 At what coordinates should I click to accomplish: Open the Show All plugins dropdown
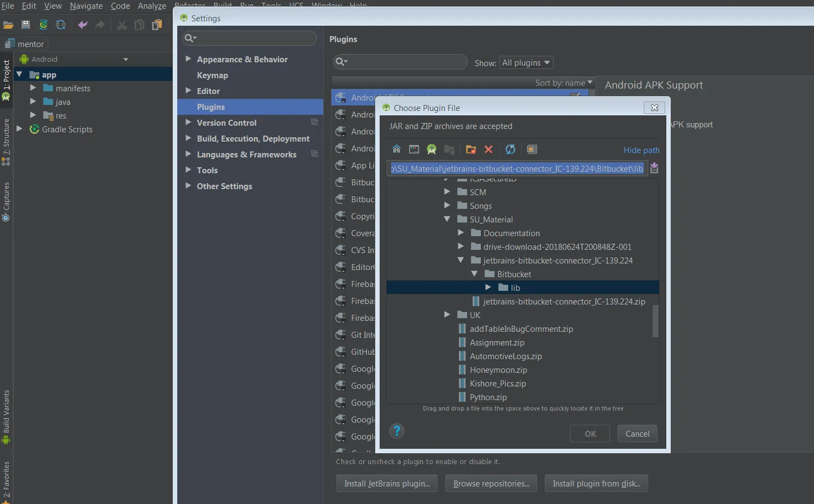pyautogui.click(x=526, y=62)
